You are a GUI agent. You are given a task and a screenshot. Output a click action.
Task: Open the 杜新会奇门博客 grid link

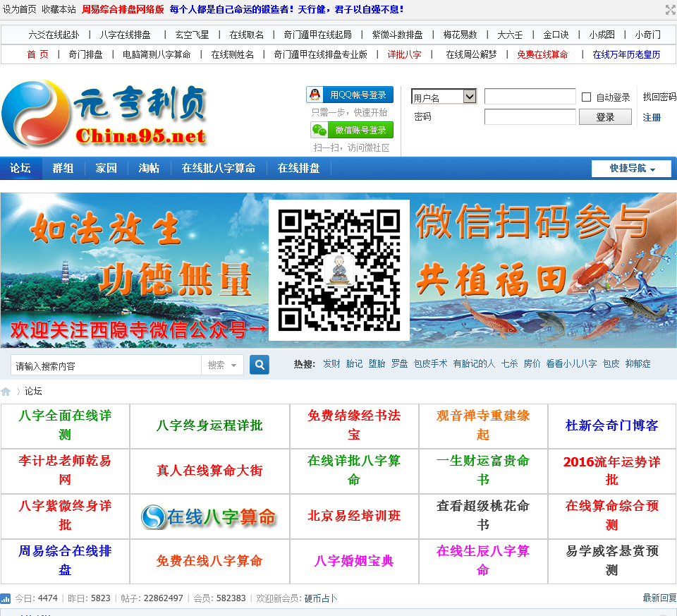click(x=612, y=425)
